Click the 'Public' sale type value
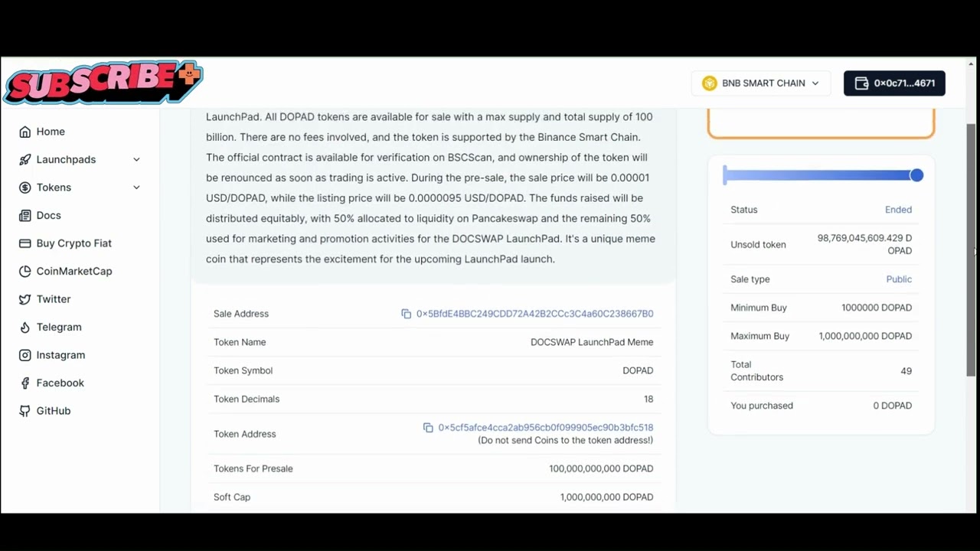The height and width of the screenshot is (551, 980). (x=899, y=279)
